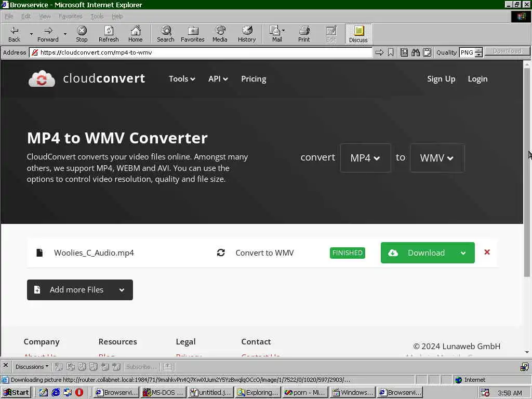Image resolution: width=532 pixels, height=399 pixels.
Task: Open the Help menu
Action: point(117,16)
